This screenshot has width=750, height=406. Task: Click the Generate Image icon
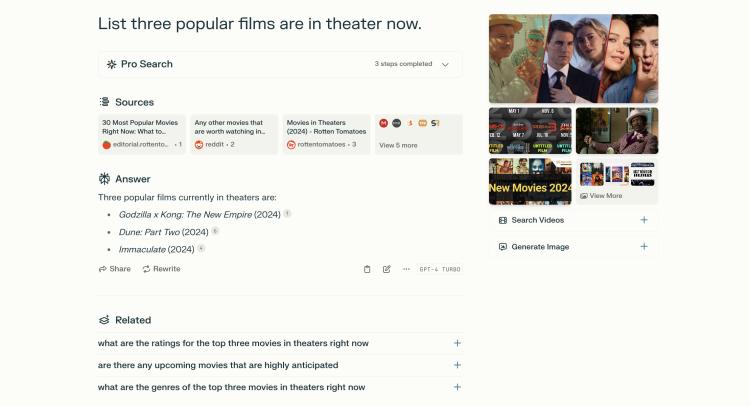pyautogui.click(x=503, y=247)
